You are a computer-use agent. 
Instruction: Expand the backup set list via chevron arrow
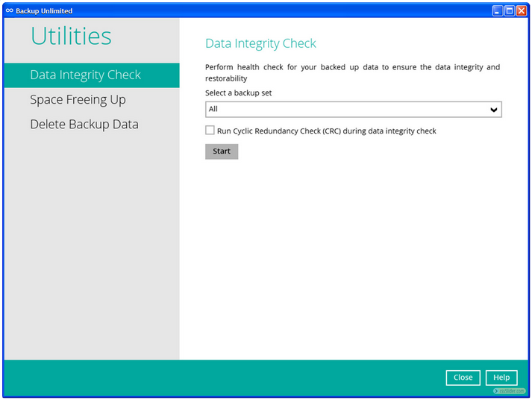click(x=493, y=110)
